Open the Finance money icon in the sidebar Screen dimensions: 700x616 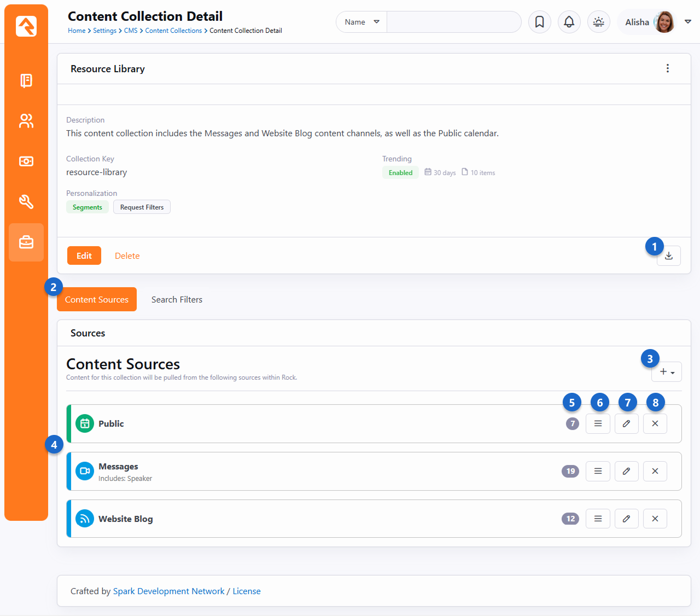point(26,161)
